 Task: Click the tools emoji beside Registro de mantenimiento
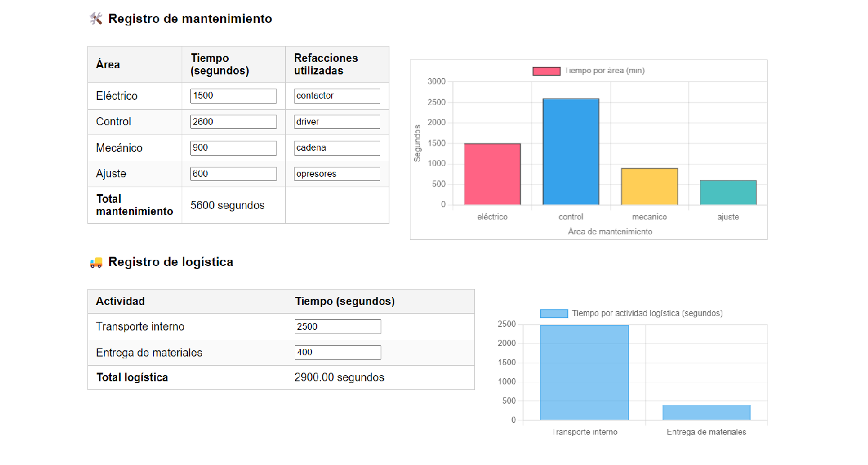click(x=96, y=19)
